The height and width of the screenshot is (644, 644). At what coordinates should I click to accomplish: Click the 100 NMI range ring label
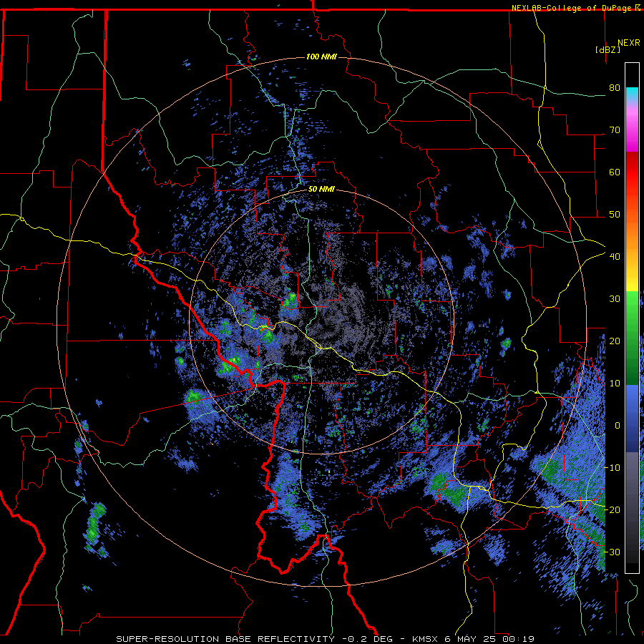[321, 57]
